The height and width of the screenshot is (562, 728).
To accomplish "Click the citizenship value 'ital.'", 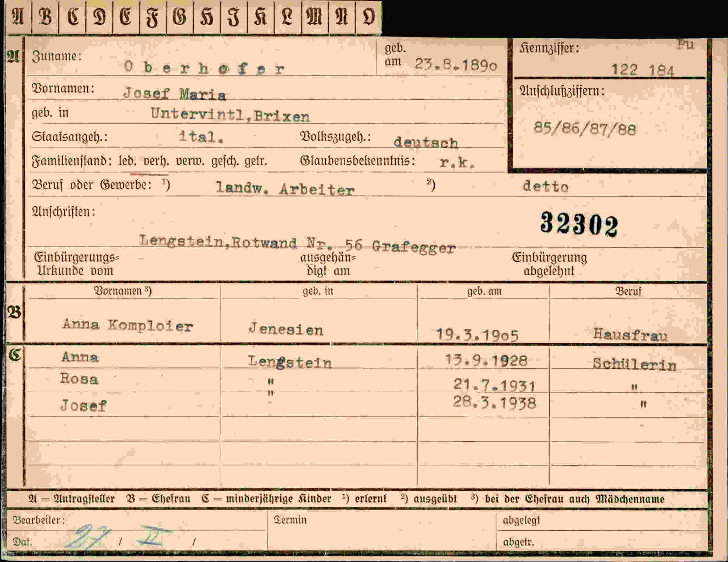I will click(x=201, y=137).
